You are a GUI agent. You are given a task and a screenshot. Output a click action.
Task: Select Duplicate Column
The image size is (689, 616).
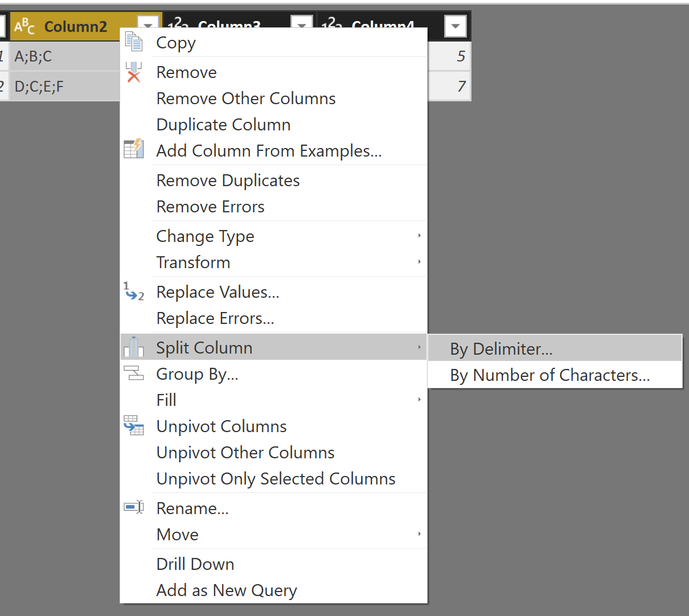click(x=274, y=125)
